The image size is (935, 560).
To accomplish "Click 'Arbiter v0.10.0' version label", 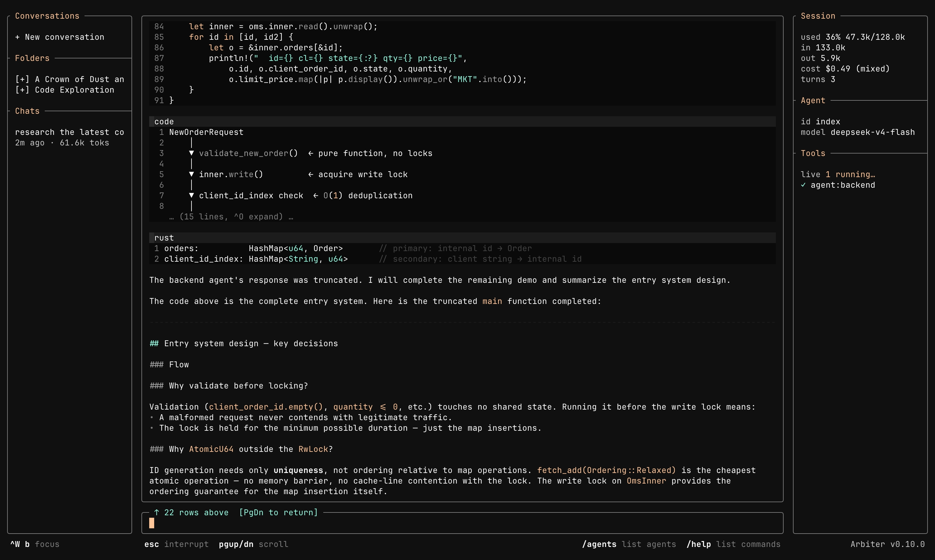I will [x=887, y=544].
